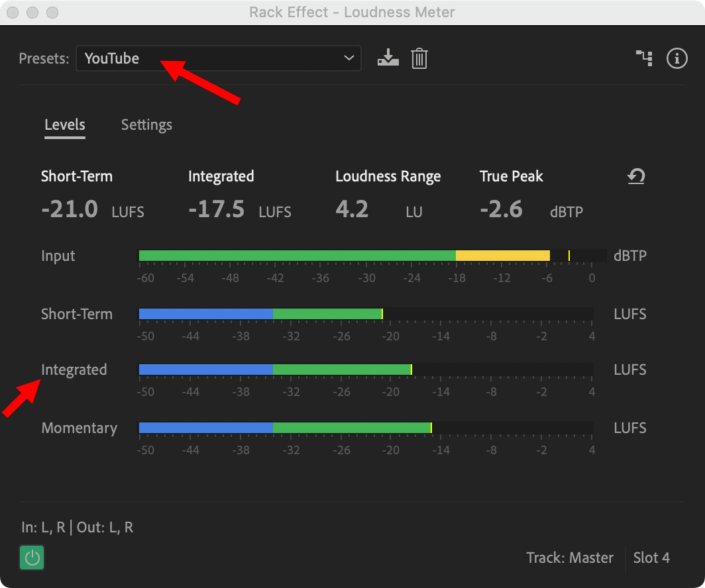Click the -2.6 True Peak value
This screenshot has height=588, width=705.
502,209
